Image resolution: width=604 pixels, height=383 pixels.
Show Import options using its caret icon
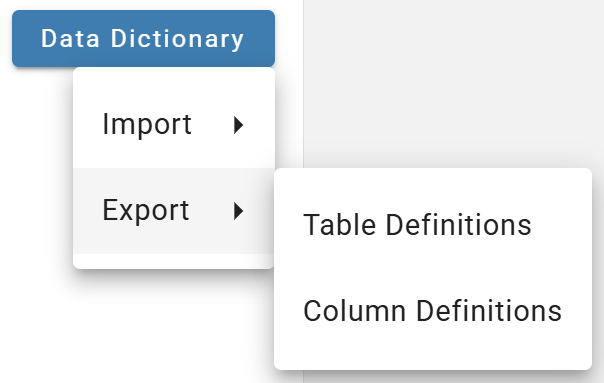click(x=238, y=125)
